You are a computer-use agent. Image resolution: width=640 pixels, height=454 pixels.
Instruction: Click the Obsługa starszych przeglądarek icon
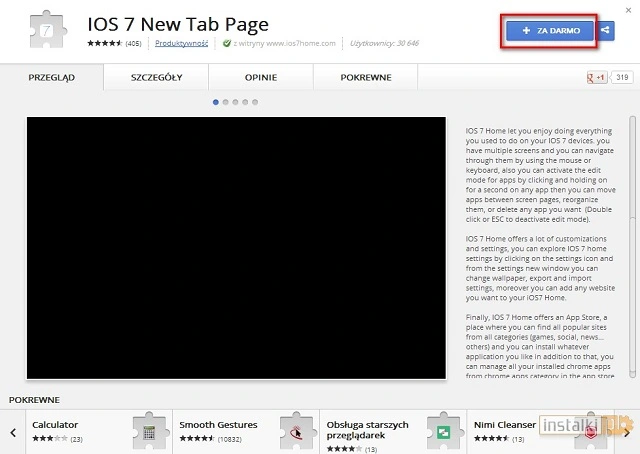coord(444,432)
